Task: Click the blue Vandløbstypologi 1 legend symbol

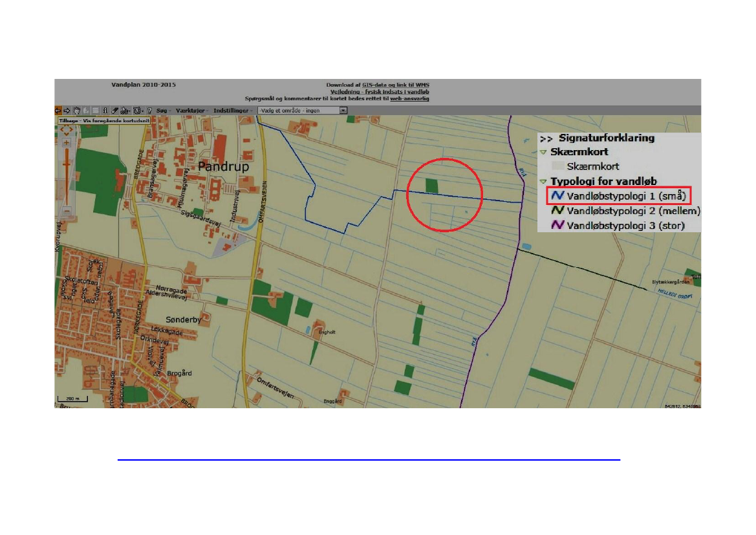Action: (x=558, y=195)
